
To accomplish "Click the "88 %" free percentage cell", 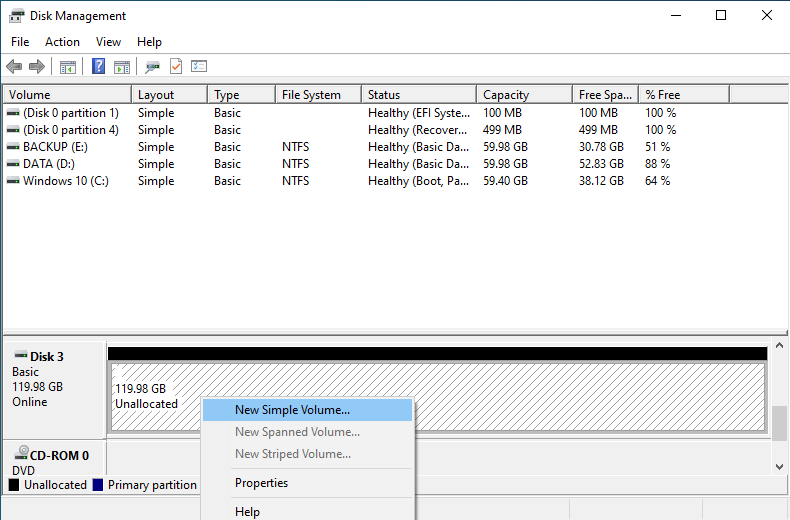I will 657,164.
